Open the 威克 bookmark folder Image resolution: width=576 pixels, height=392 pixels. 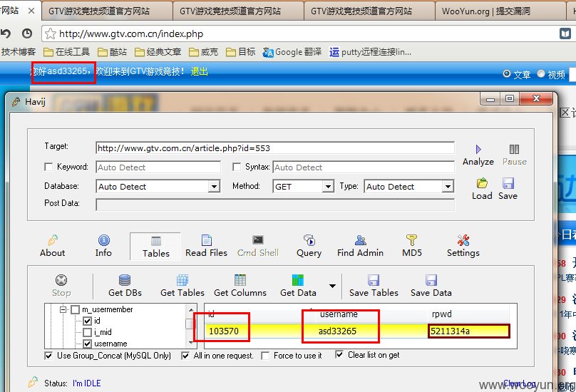[203, 52]
